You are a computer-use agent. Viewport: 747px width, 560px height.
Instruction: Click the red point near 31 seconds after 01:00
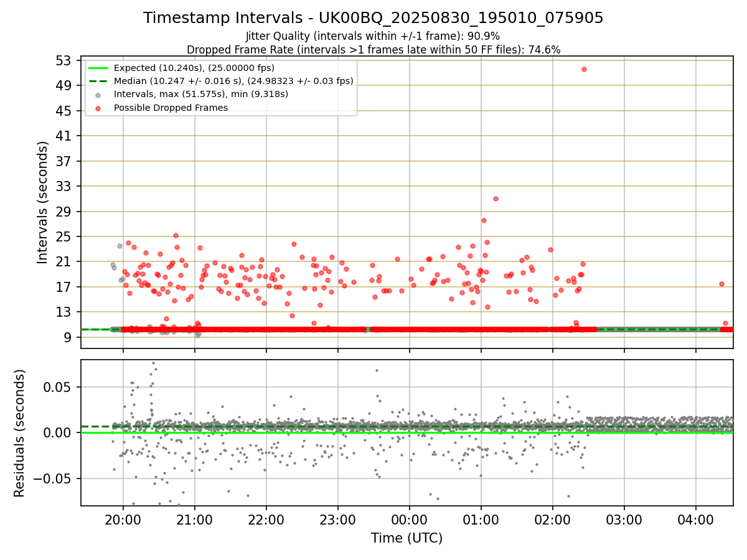[496, 198]
